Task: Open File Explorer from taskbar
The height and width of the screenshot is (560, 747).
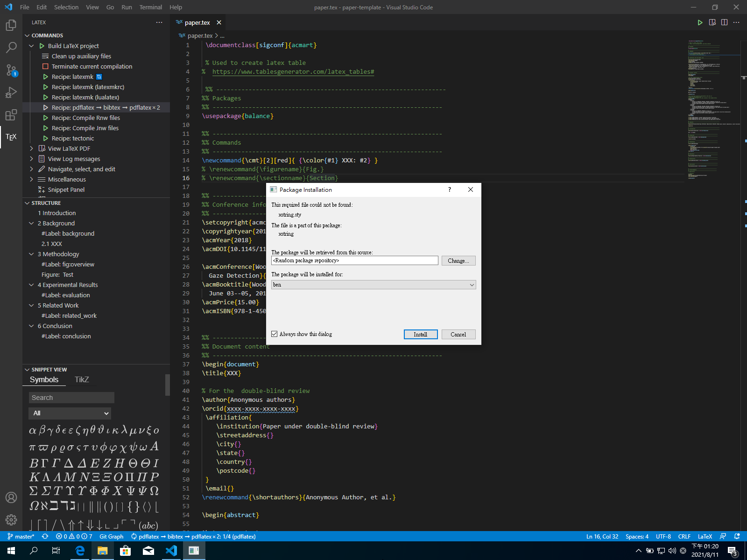Action: tap(102, 551)
